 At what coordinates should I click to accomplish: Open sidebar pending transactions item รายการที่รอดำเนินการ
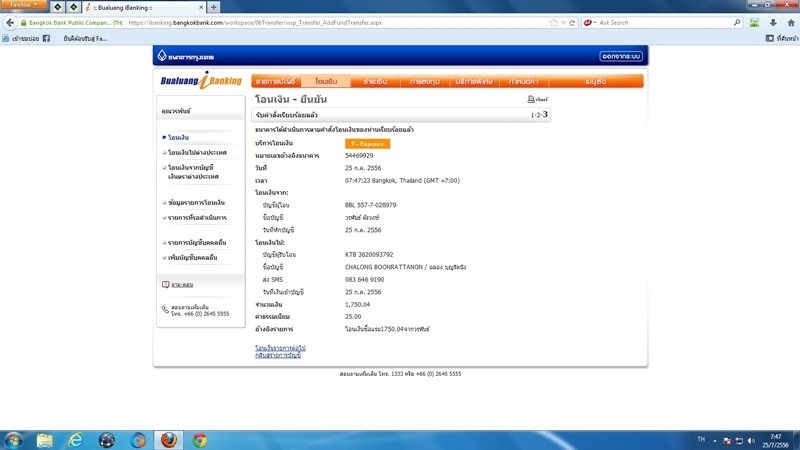[197, 217]
